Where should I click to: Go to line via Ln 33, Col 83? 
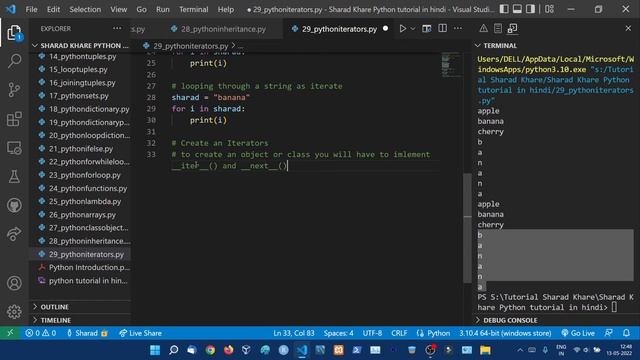tap(294, 333)
